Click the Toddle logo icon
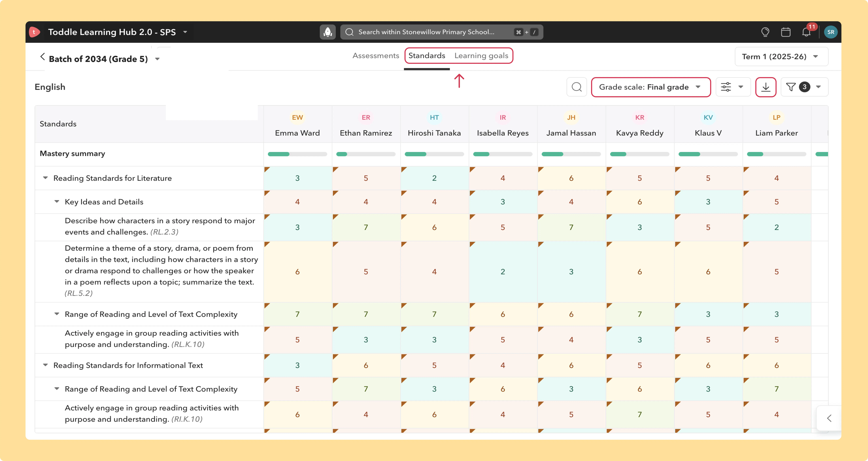 [34, 32]
